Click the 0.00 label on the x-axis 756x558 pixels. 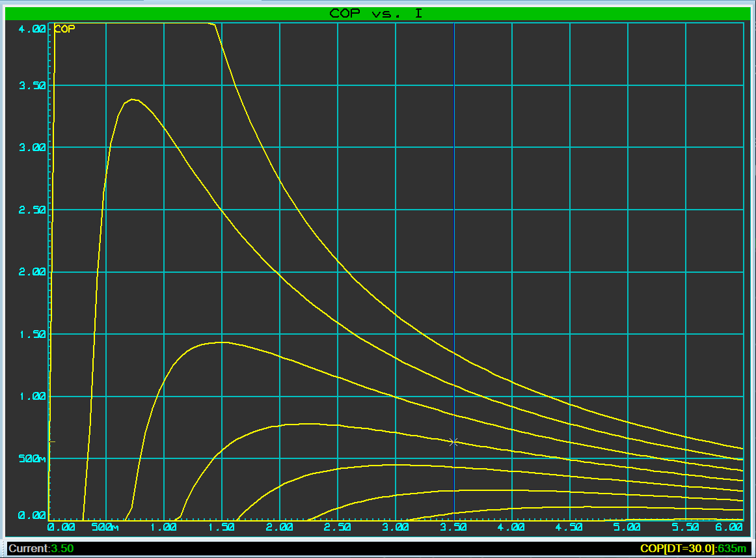click(x=62, y=526)
